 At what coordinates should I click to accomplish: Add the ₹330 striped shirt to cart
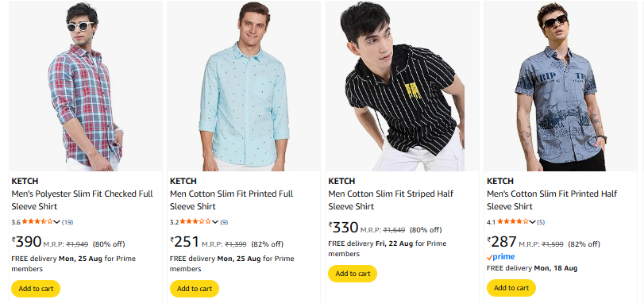coord(353,274)
